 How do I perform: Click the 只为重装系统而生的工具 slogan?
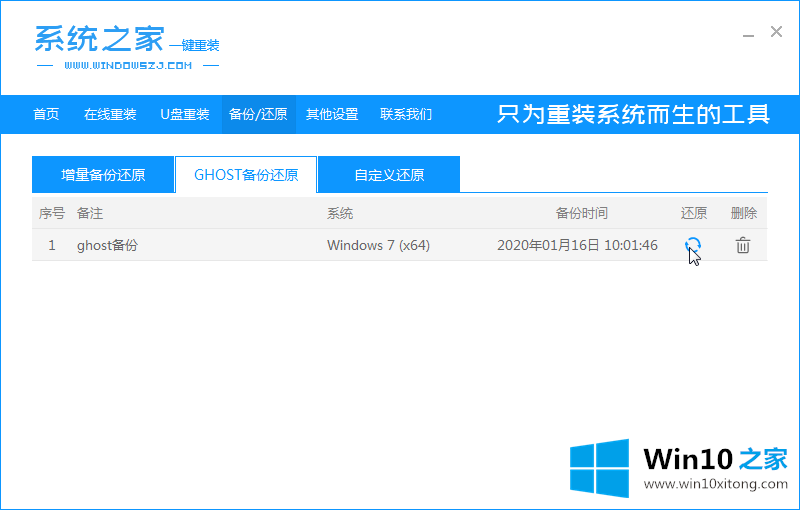pyautogui.click(x=633, y=114)
